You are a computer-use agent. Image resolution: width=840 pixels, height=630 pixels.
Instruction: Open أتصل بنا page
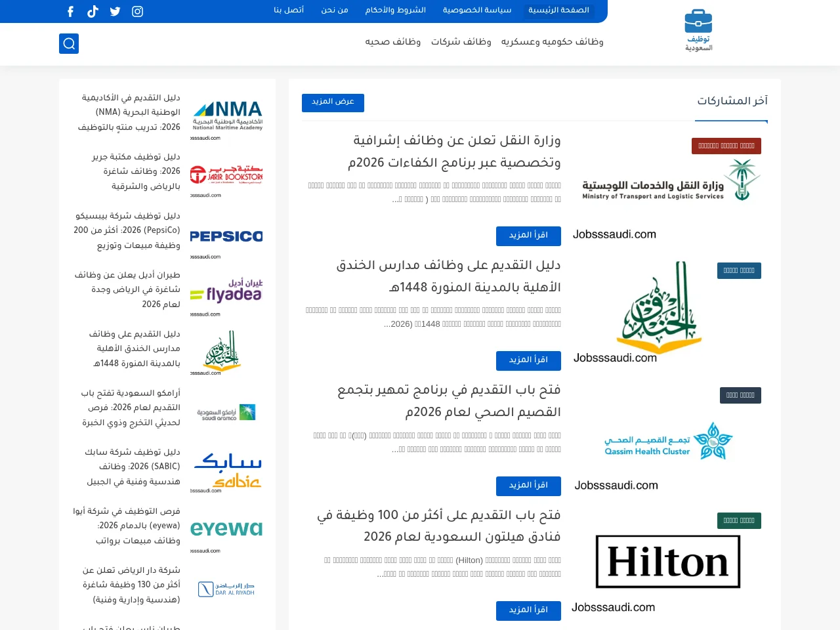[x=289, y=10]
